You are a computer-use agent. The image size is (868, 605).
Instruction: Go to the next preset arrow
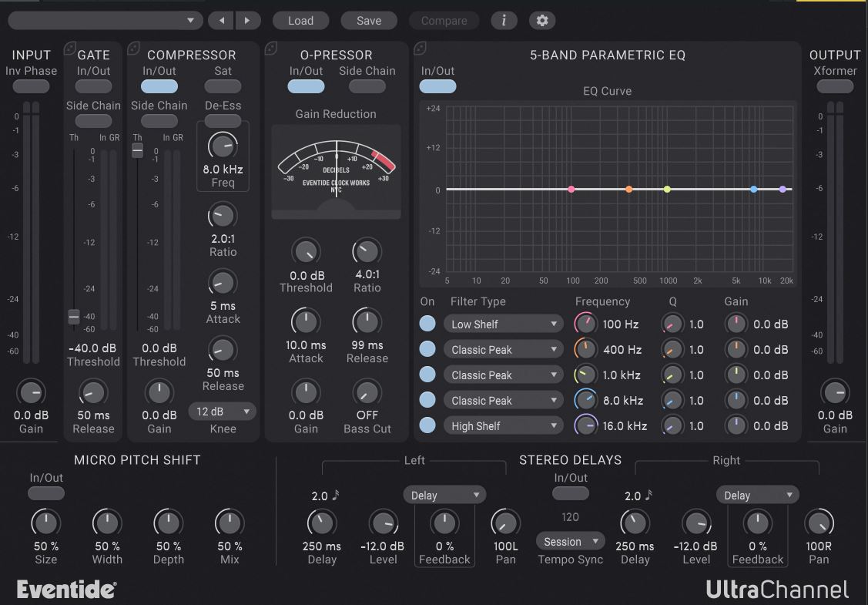click(247, 21)
